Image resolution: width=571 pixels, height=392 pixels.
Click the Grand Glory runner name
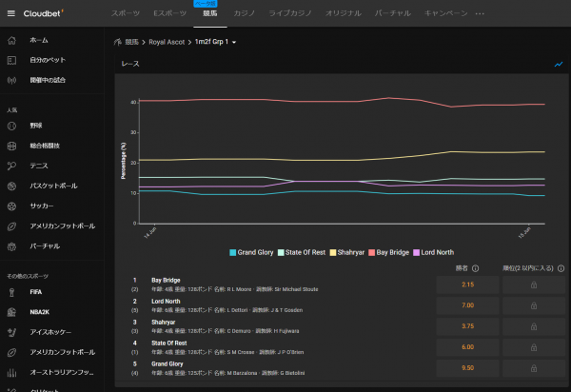coord(167,364)
